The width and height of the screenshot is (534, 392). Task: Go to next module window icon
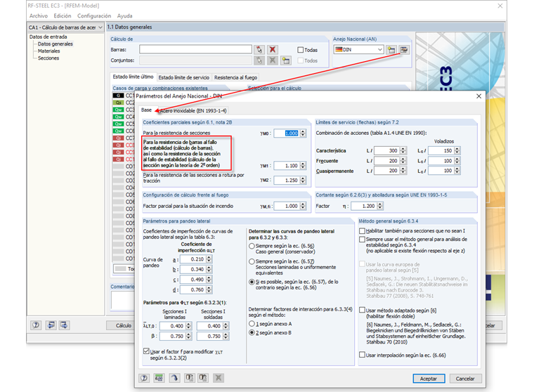click(x=64, y=325)
